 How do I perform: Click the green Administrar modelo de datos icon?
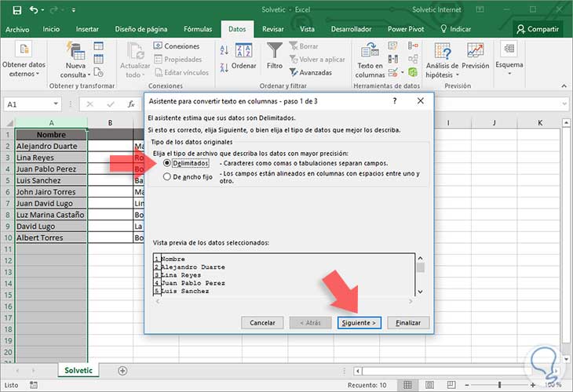(x=413, y=72)
